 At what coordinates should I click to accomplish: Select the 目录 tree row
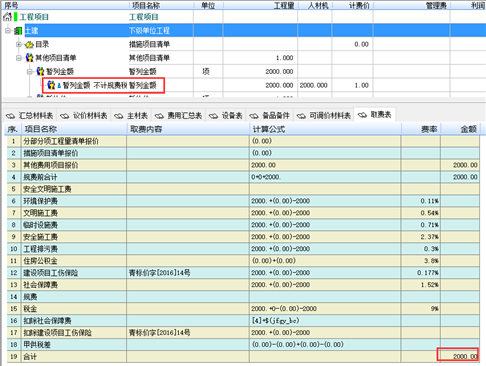[x=243, y=44]
